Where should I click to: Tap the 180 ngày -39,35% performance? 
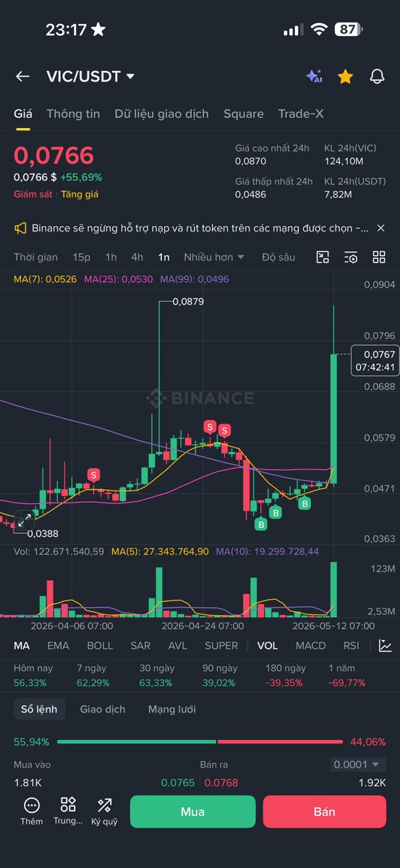click(x=284, y=676)
